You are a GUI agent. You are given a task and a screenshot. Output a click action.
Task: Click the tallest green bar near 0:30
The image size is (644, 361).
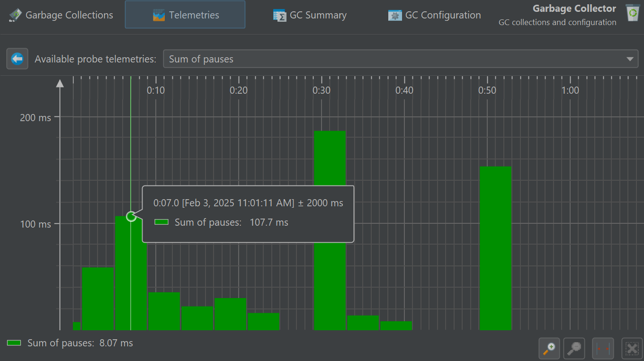[330, 230]
